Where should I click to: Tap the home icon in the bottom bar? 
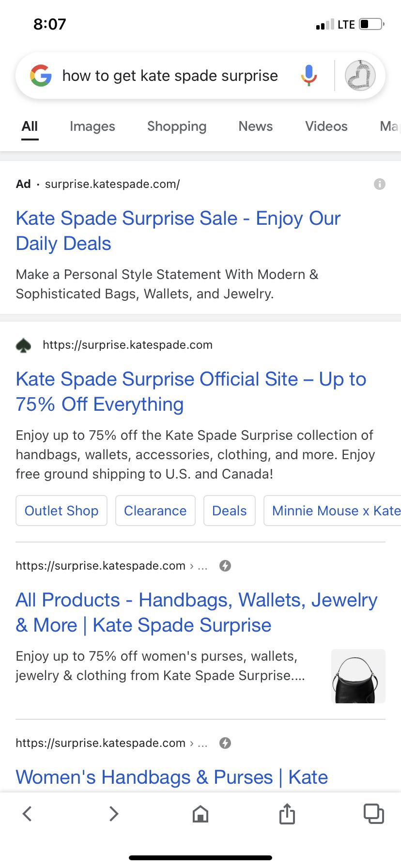(200, 814)
